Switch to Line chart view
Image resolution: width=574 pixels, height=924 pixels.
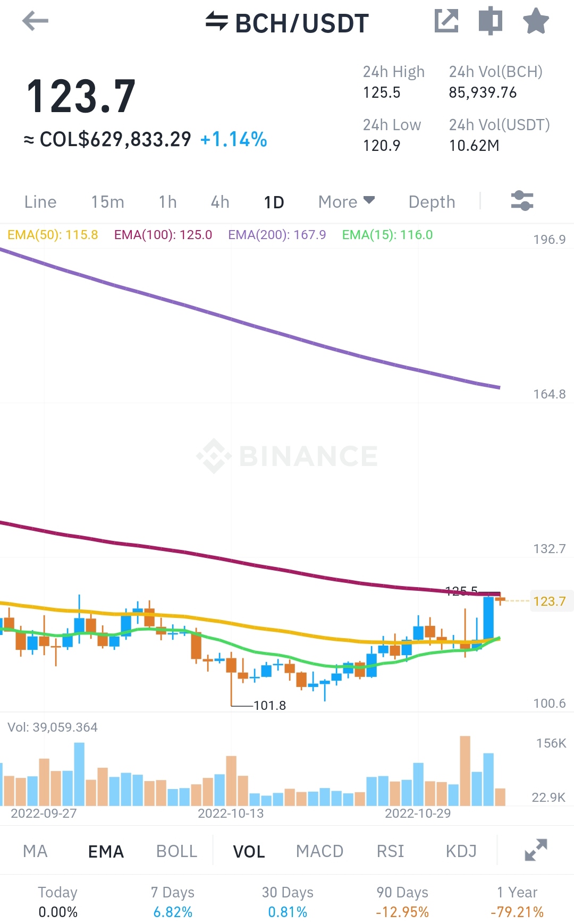(40, 202)
